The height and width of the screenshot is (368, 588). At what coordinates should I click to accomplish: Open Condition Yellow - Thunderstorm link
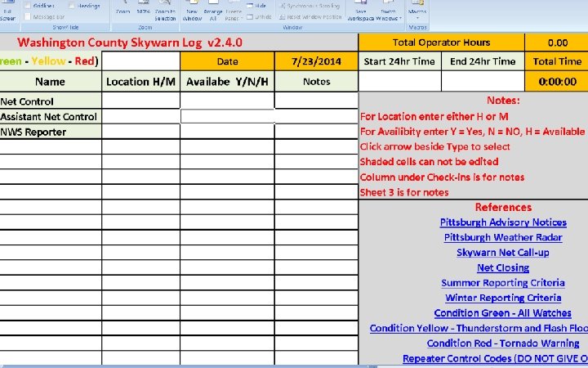479,328
